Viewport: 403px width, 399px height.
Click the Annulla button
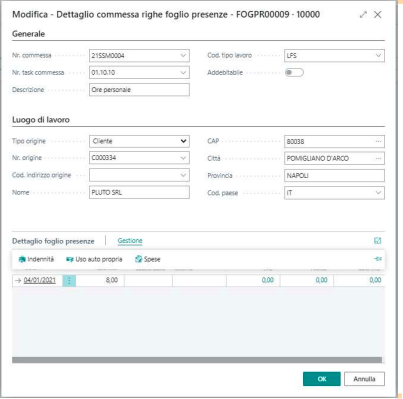pyautogui.click(x=364, y=379)
